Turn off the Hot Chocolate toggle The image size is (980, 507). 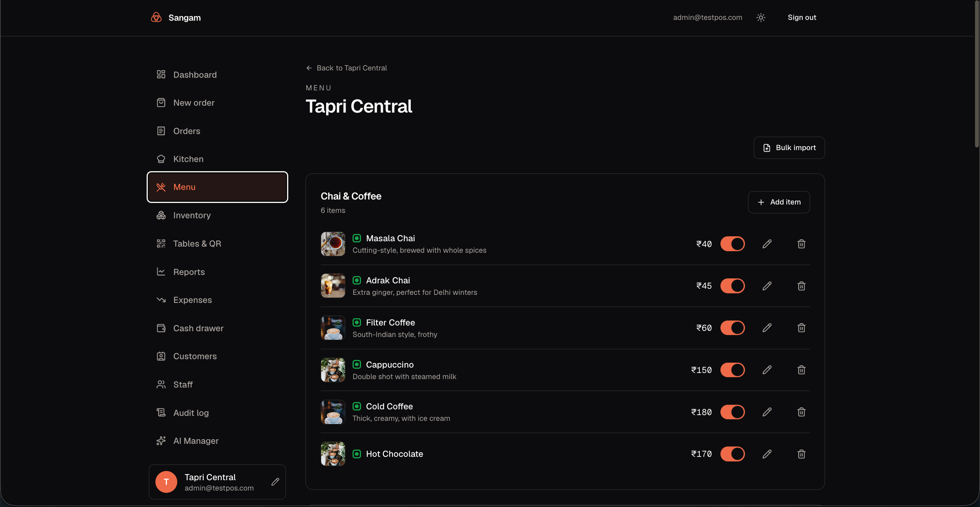coord(732,454)
